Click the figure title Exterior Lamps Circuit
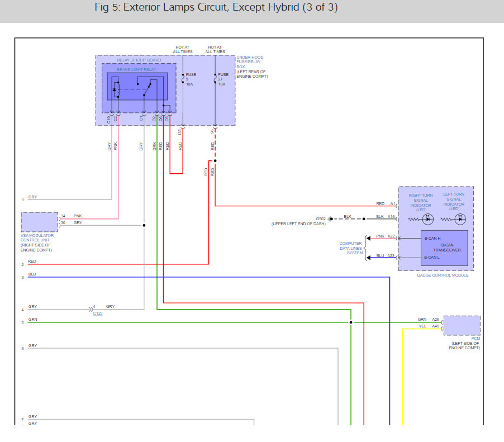This screenshot has width=504, height=442. (x=216, y=7)
